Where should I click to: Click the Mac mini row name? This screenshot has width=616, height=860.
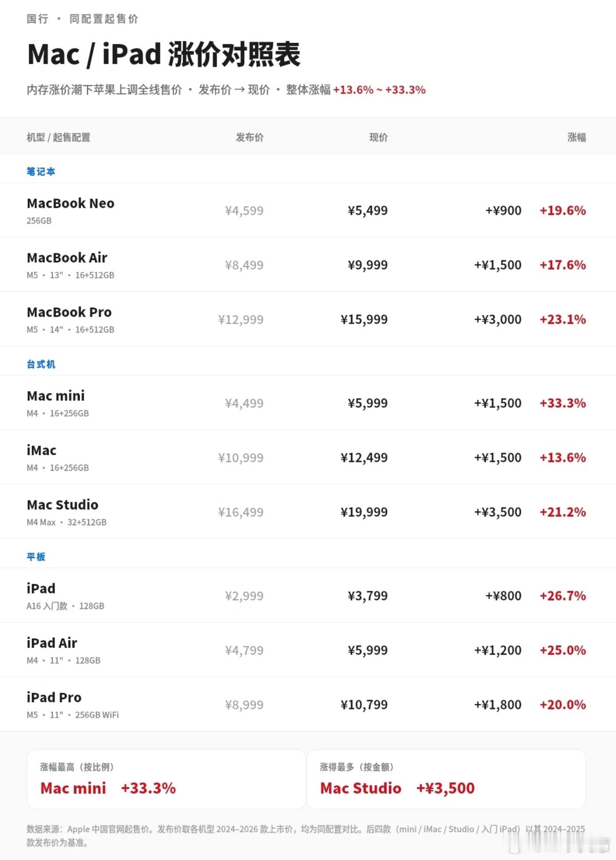[x=56, y=396]
